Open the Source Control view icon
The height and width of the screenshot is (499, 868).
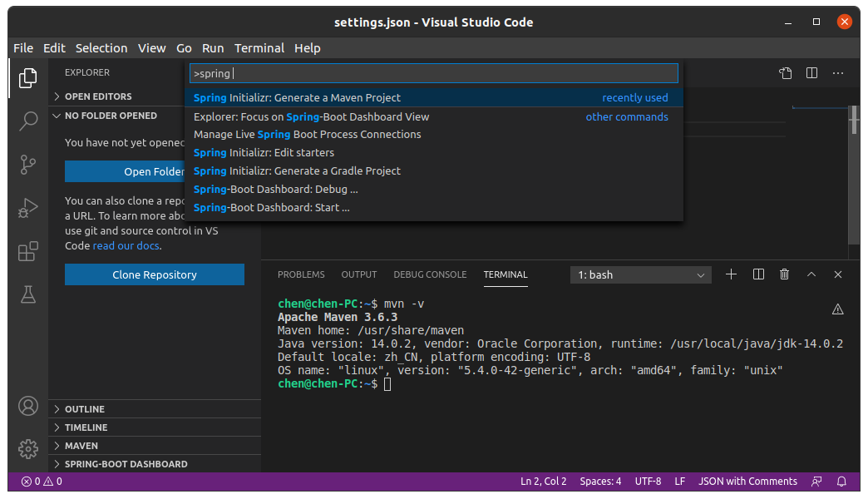click(27, 165)
